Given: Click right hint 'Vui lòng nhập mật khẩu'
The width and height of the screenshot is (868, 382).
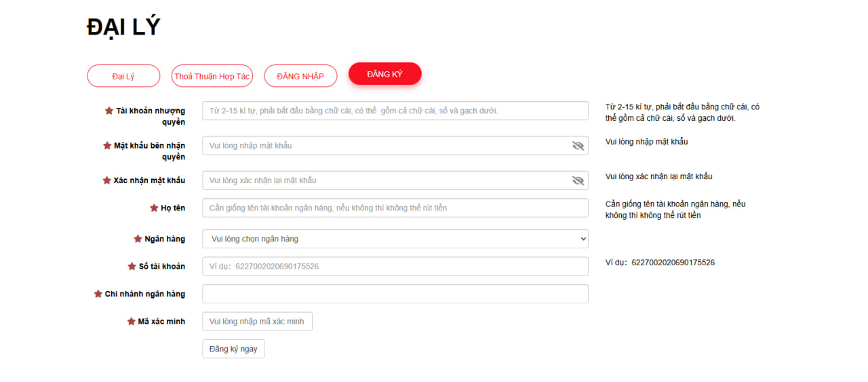Looking at the screenshot, I should (x=646, y=142).
